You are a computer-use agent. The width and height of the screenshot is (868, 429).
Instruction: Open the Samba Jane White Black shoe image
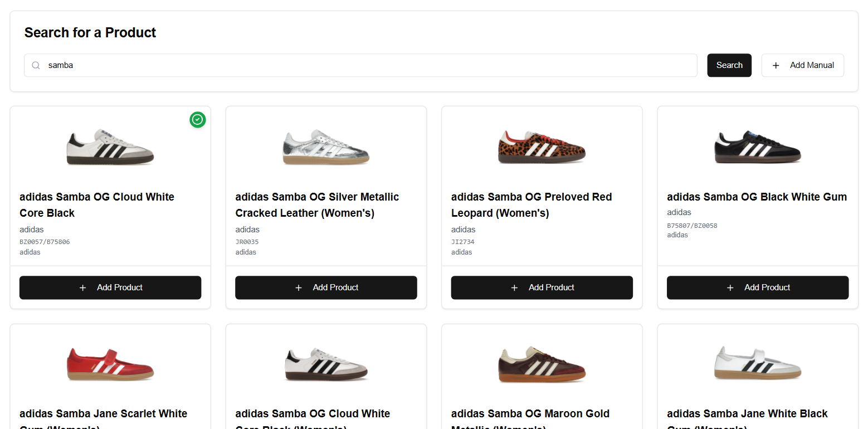[758, 364]
